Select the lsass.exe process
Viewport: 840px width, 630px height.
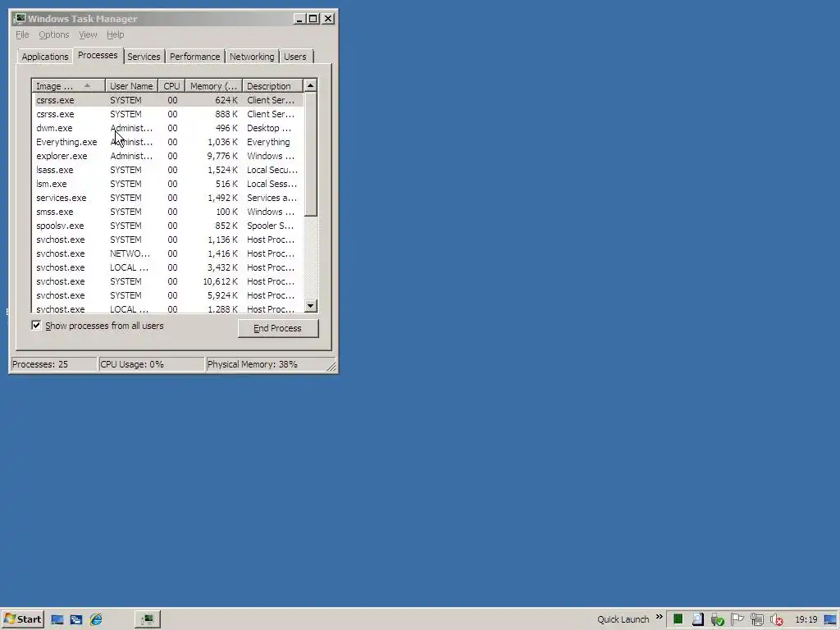tap(167, 170)
